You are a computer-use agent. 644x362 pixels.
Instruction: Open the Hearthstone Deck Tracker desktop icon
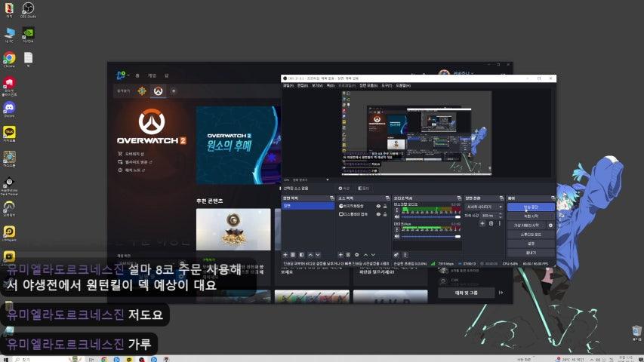[9, 186]
